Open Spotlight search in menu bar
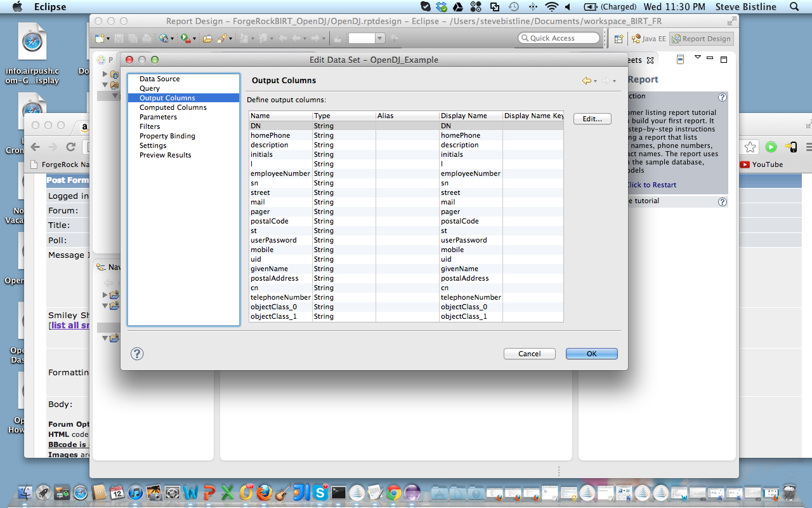This screenshot has width=812, height=508. (794, 7)
